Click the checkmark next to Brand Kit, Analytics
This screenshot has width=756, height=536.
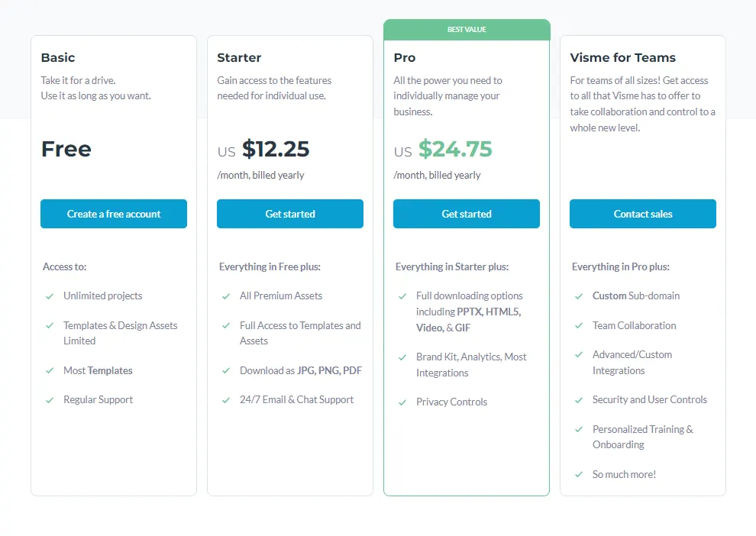pos(402,357)
